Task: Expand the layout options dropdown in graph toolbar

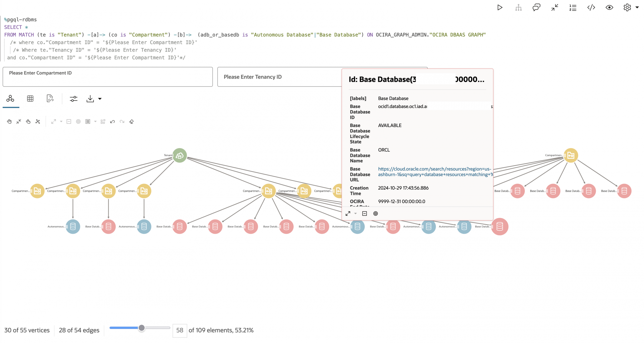Action: (x=61, y=122)
